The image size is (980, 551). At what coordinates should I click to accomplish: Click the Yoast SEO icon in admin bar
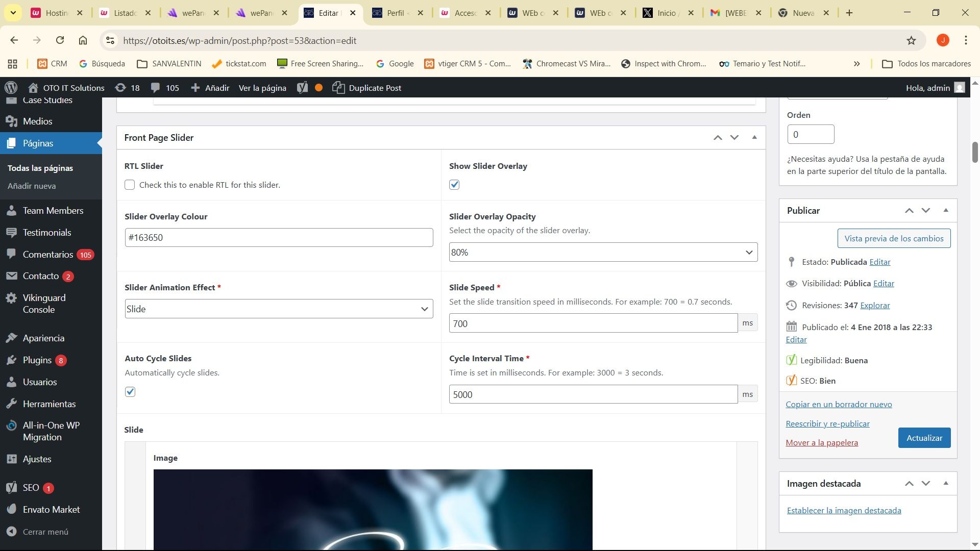click(303, 88)
